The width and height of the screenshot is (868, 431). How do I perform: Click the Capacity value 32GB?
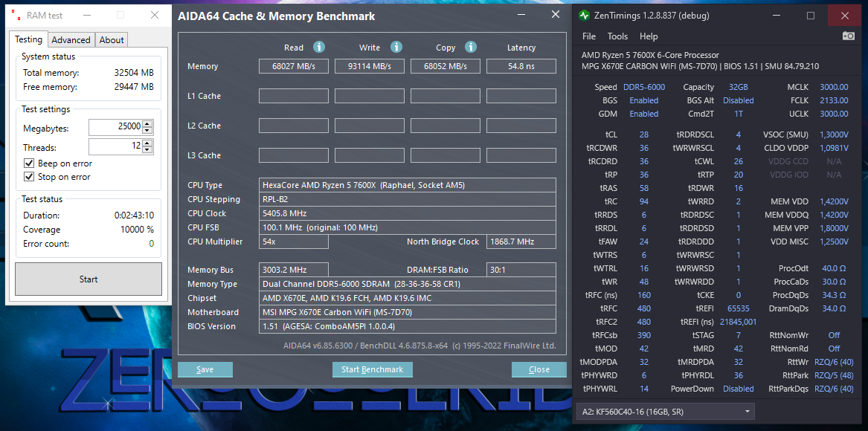[x=739, y=87]
